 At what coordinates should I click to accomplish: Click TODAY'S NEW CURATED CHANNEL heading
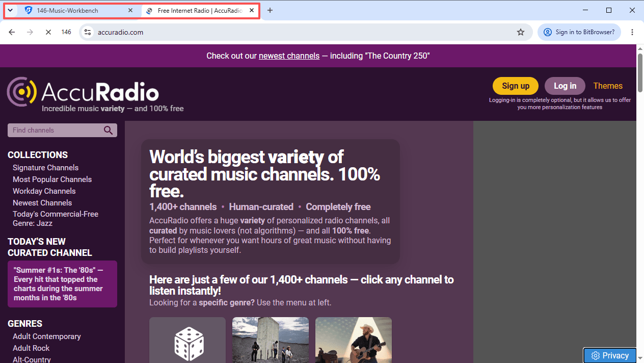pos(50,247)
